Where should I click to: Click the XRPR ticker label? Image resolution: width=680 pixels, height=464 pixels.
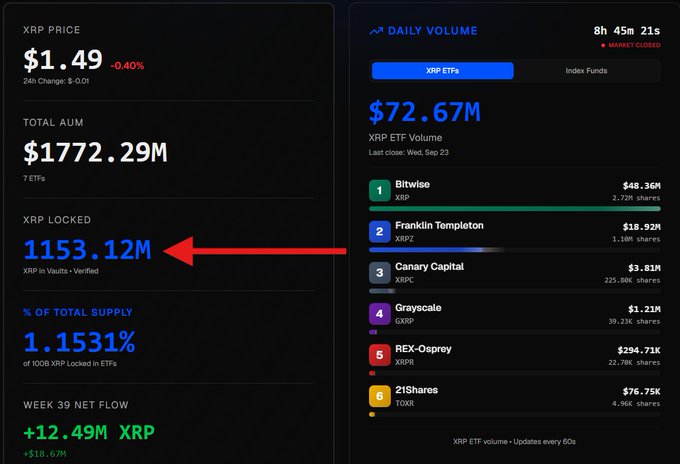coord(404,362)
